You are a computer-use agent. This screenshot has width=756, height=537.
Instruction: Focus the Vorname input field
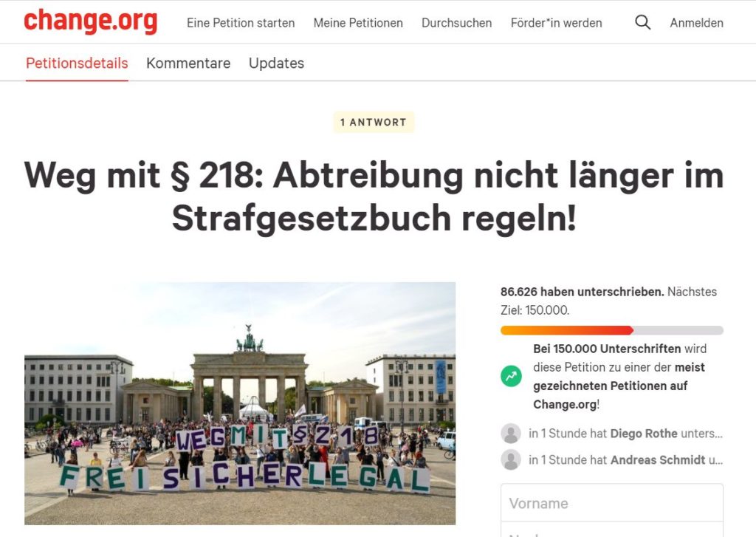tap(612, 503)
